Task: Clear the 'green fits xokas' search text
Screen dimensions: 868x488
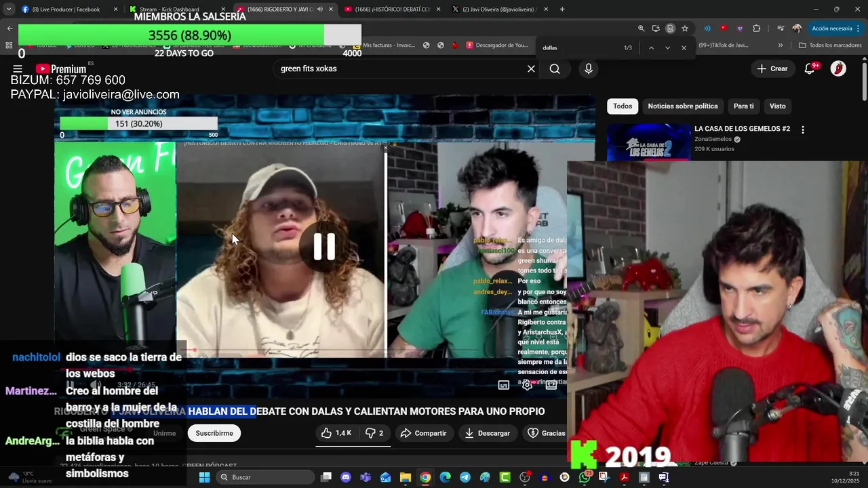Action: click(x=531, y=68)
